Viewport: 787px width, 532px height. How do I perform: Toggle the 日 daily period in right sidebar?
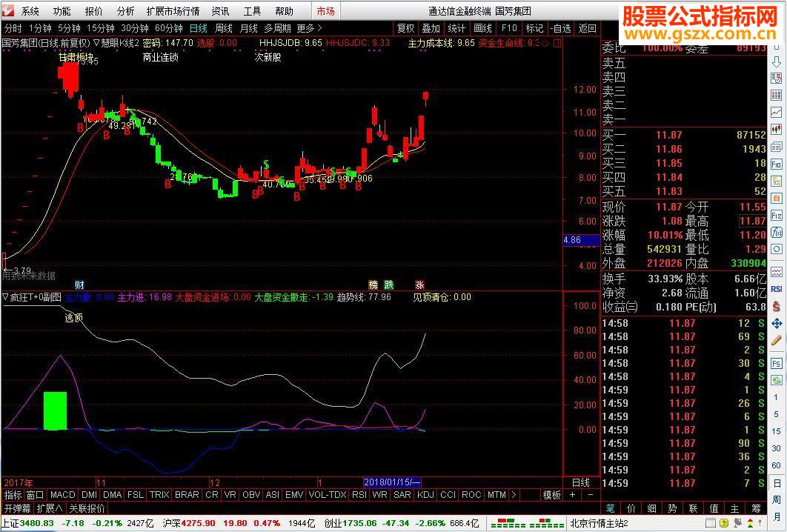point(777,483)
